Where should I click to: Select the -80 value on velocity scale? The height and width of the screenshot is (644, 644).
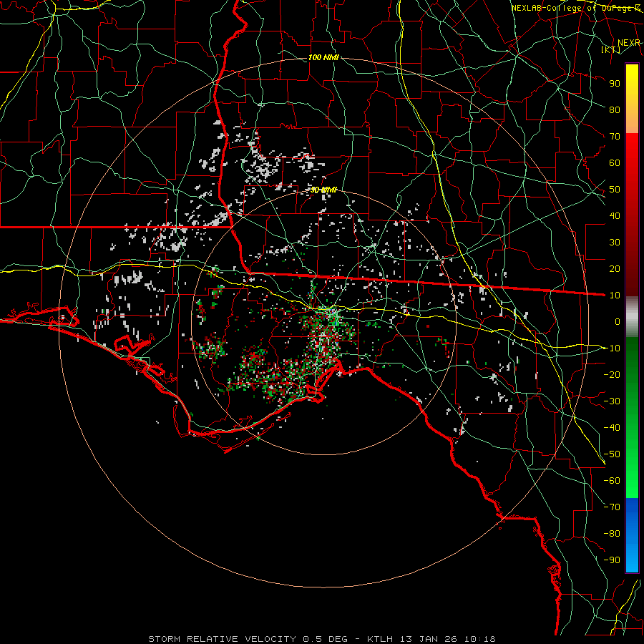pos(612,534)
